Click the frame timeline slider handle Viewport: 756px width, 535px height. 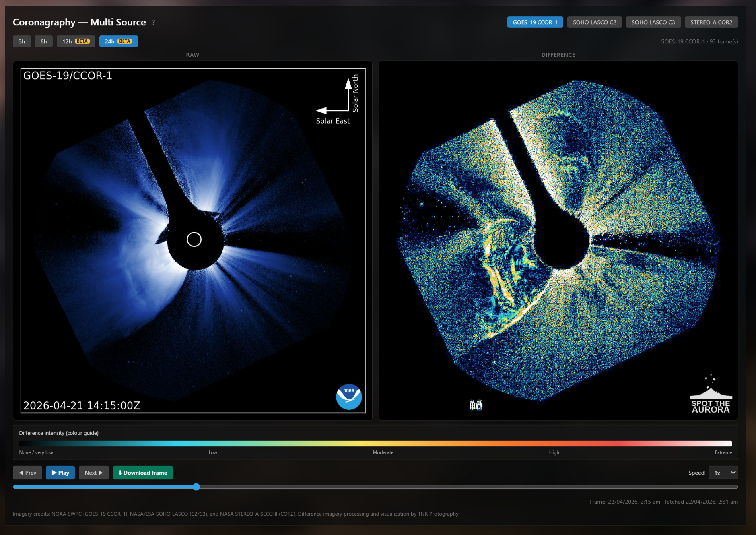196,487
